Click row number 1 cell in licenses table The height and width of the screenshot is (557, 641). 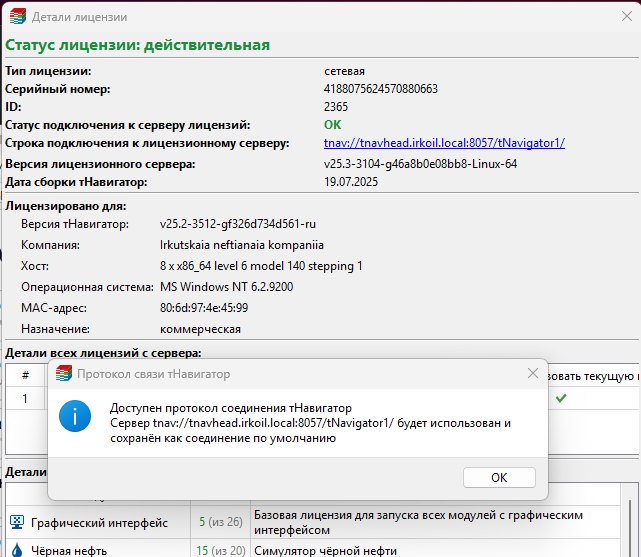[25, 398]
